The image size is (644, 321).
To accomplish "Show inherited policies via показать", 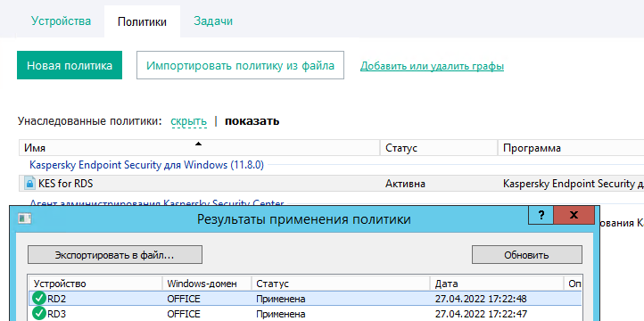I will click(x=252, y=121).
